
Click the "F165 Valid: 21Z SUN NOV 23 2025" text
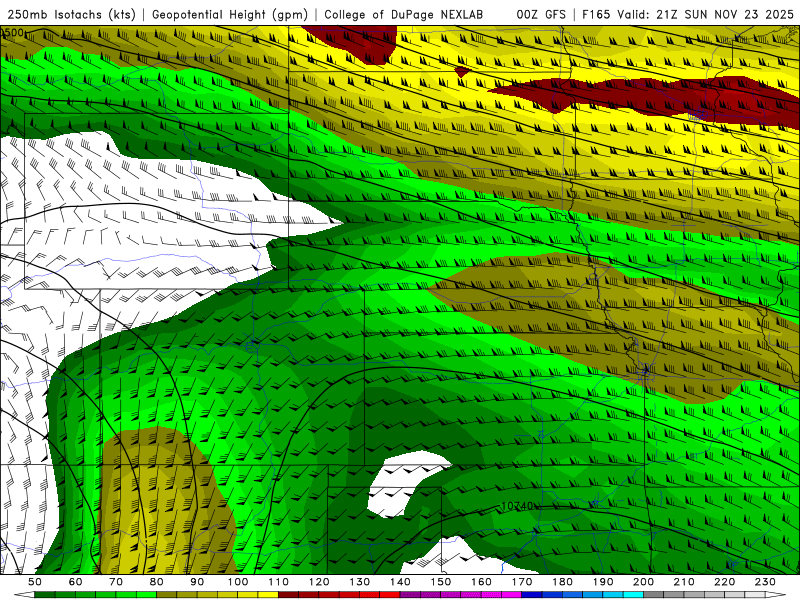688,14
